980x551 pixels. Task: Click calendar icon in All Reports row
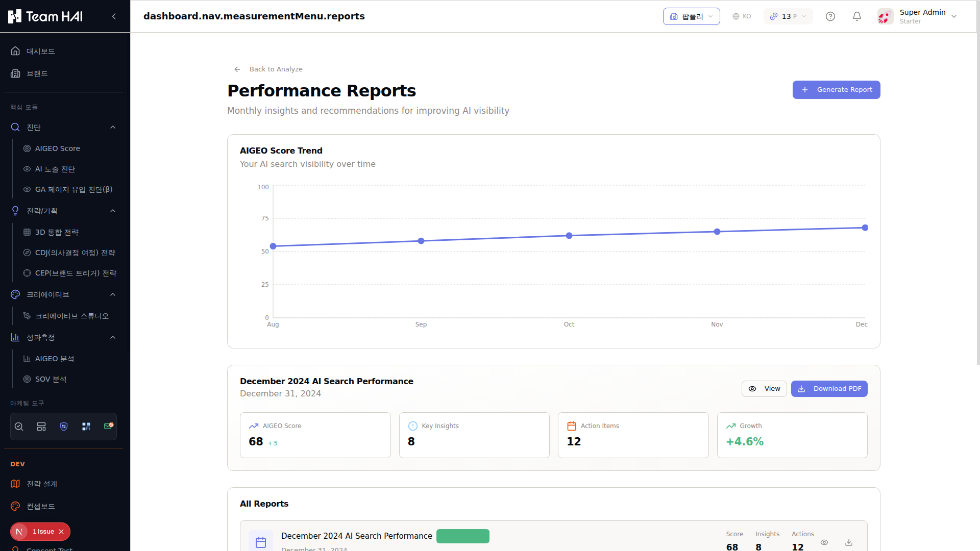261,542
